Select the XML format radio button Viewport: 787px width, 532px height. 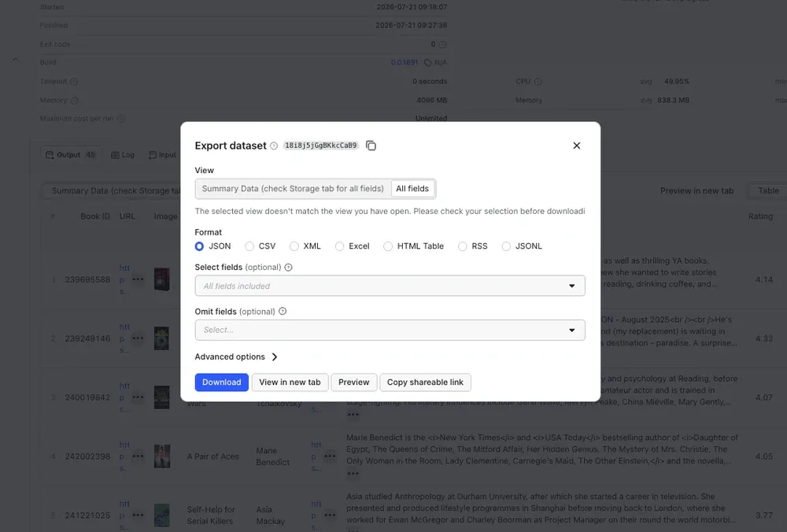(294, 246)
